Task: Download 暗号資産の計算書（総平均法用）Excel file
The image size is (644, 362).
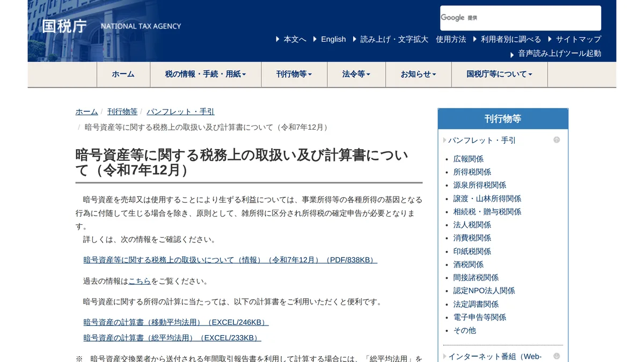Action: pos(172,338)
